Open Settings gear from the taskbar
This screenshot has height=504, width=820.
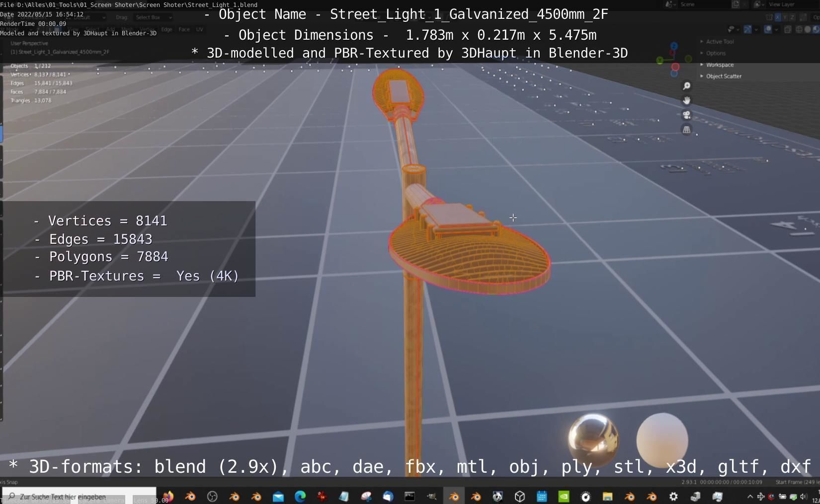[x=673, y=496]
